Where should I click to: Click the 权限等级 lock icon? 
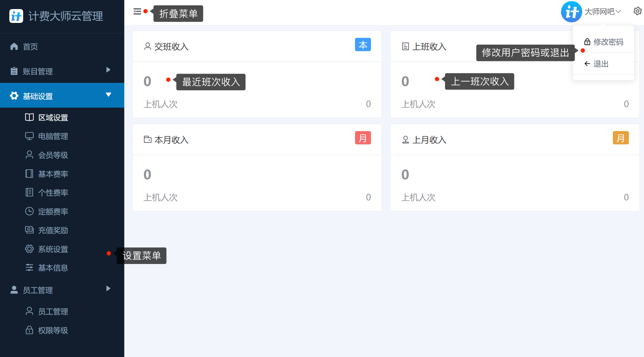tap(29, 330)
